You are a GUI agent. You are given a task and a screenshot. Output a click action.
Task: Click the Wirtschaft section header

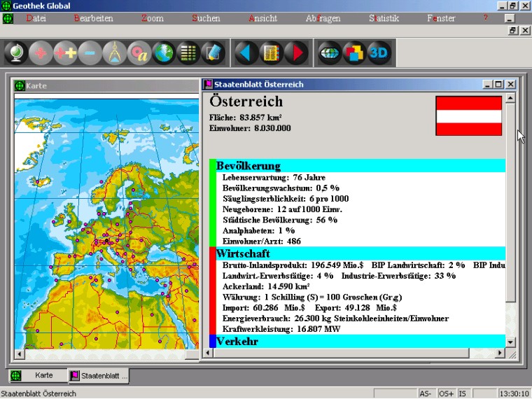[x=243, y=253]
